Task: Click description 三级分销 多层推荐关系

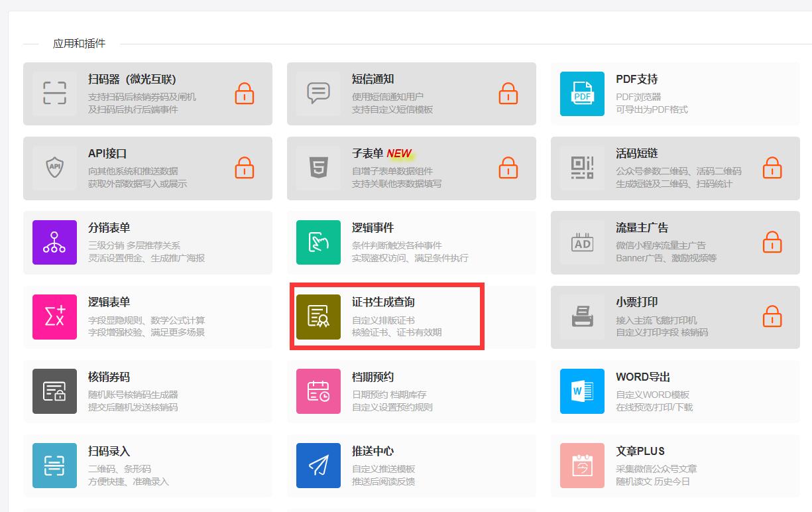Action: 134,245
